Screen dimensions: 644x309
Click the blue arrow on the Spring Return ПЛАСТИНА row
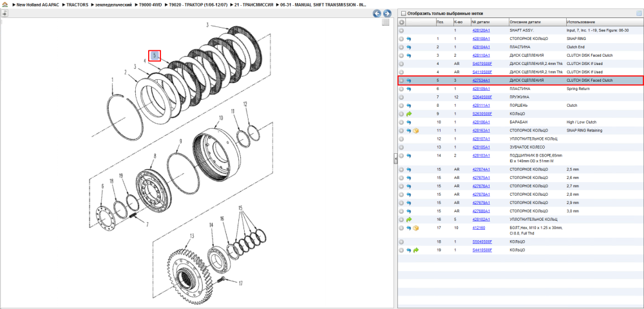tap(409, 89)
